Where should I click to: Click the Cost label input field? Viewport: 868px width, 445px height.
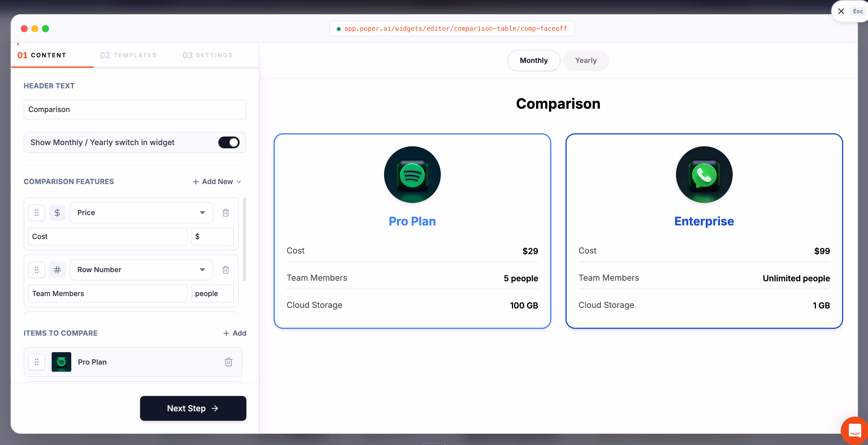pyautogui.click(x=108, y=237)
